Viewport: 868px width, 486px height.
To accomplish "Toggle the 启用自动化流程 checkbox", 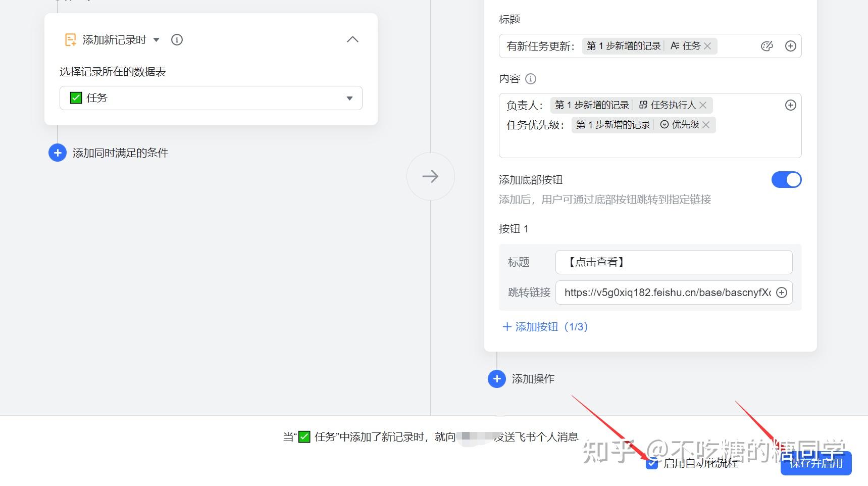I will click(652, 463).
